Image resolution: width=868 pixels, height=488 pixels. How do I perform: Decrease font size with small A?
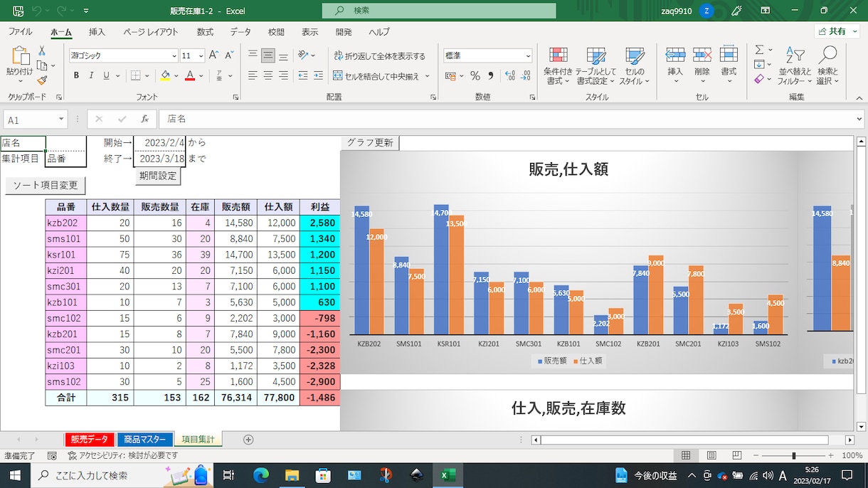point(230,55)
